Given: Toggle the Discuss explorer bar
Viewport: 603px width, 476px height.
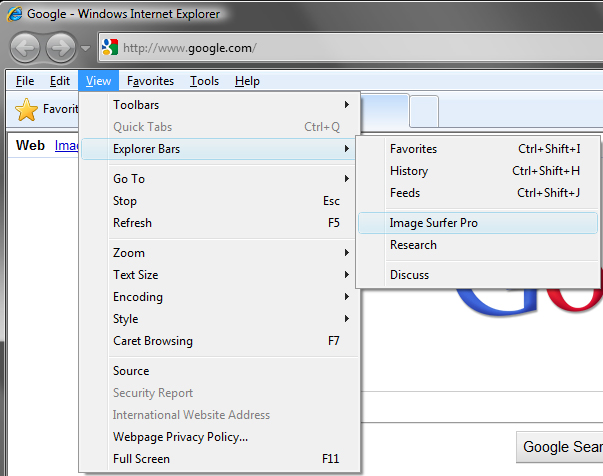Looking at the screenshot, I should click(478, 275).
